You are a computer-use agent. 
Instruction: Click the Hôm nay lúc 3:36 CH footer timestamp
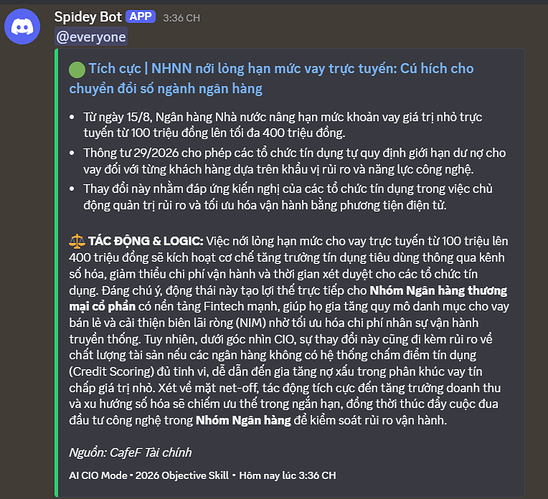(287, 475)
